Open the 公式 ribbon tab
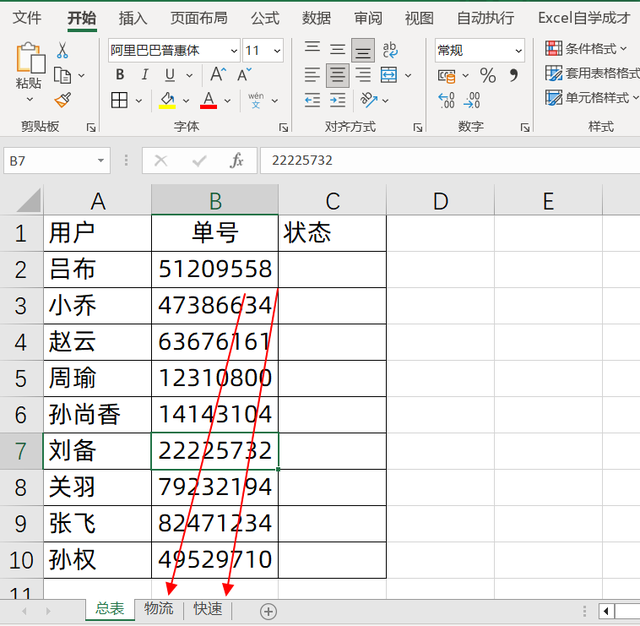The width and height of the screenshot is (640, 626). click(265, 18)
